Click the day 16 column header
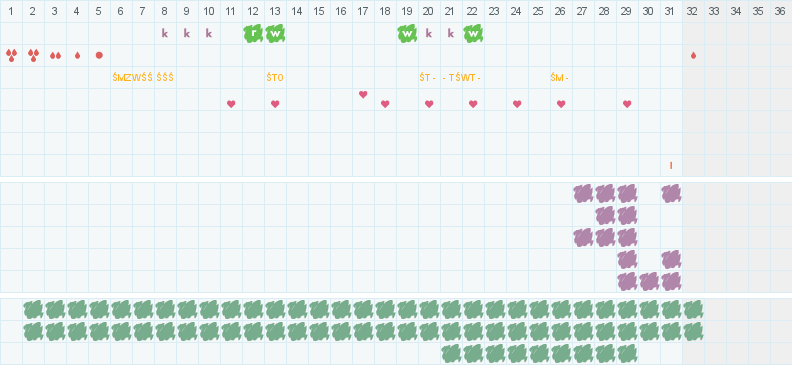Image resolution: width=792 pixels, height=365 pixels. click(x=341, y=11)
